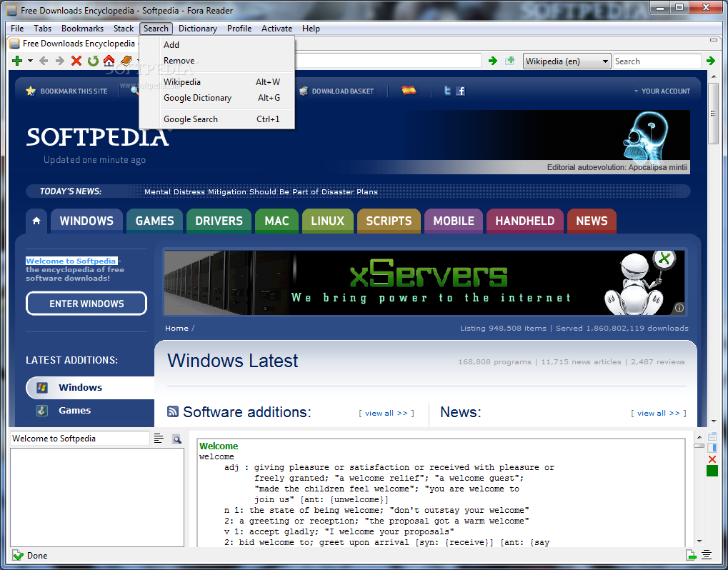The width and height of the screenshot is (728, 570).
Task: Open the LINUX category tab
Action: [x=328, y=221]
